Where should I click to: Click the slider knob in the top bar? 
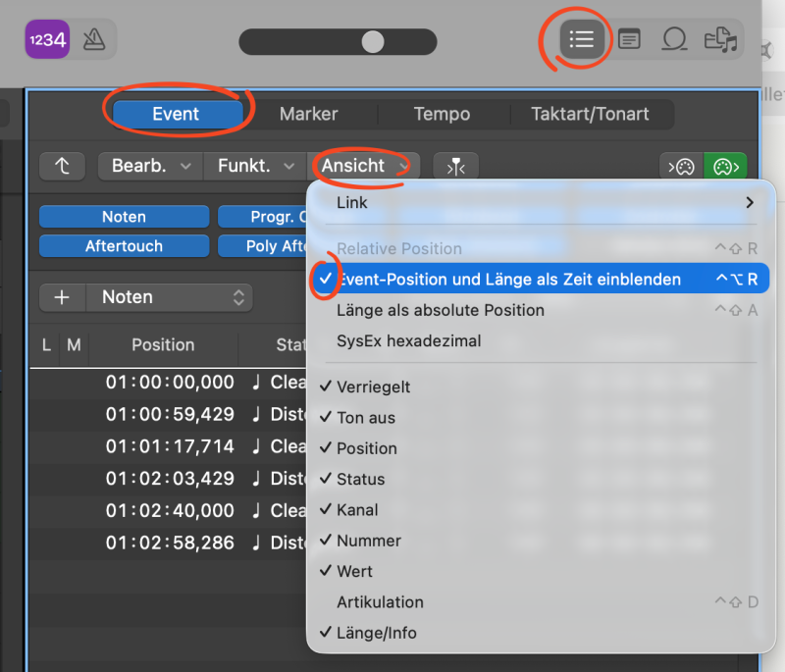pyautogui.click(x=373, y=41)
